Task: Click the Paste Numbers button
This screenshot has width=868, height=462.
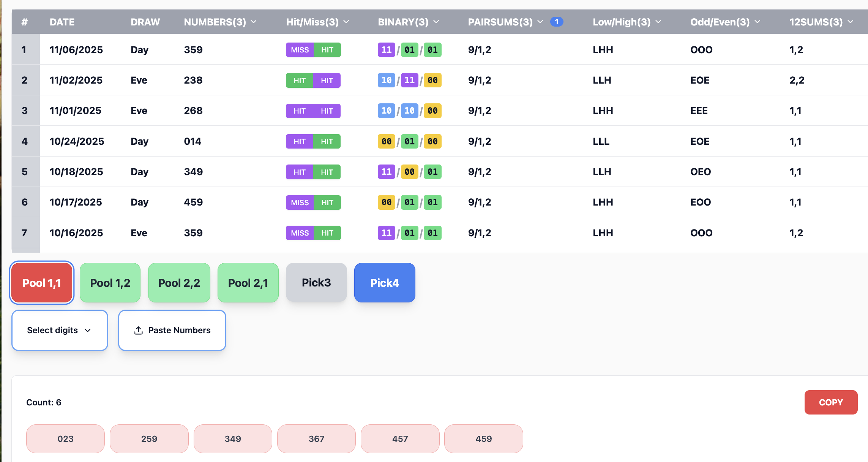Action: point(172,330)
